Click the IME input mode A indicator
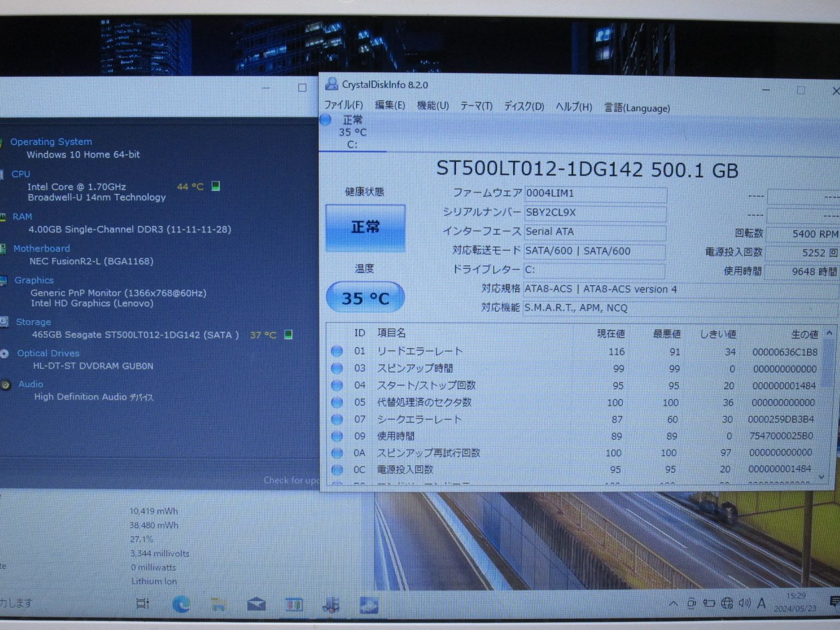This screenshot has width=840, height=630. 761,604
